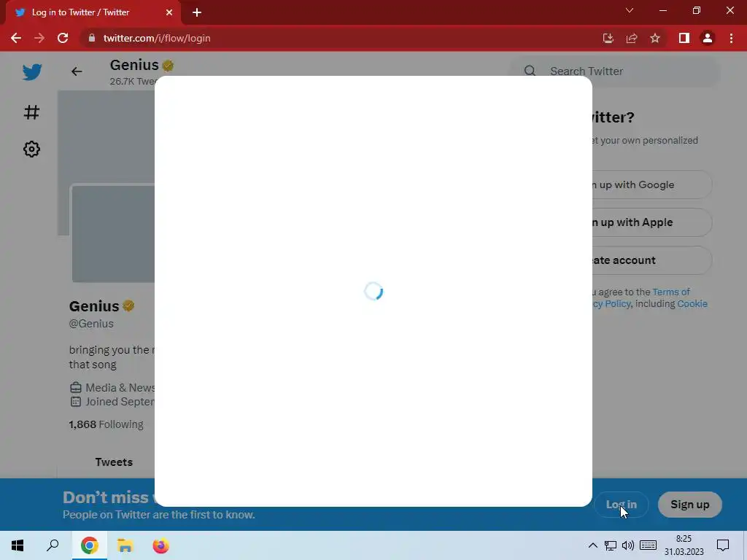Launch Firefox from the taskbar
747x560 pixels.
pyautogui.click(x=160, y=545)
